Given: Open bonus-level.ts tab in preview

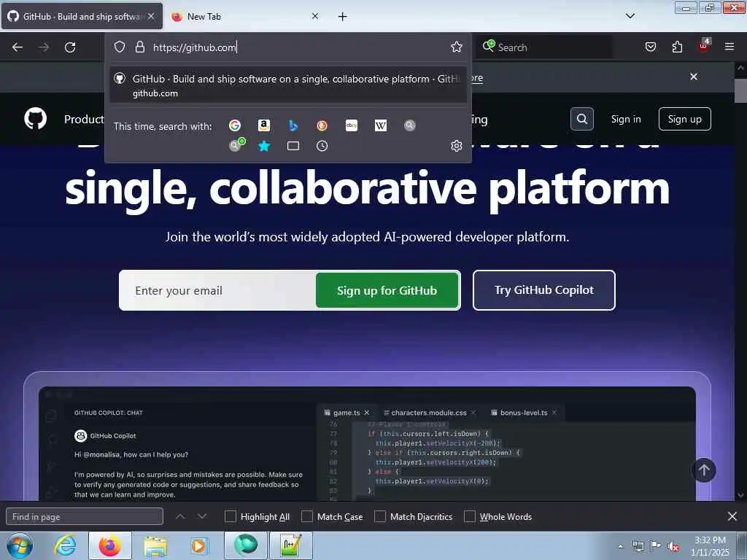Looking at the screenshot, I should click(524, 413).
